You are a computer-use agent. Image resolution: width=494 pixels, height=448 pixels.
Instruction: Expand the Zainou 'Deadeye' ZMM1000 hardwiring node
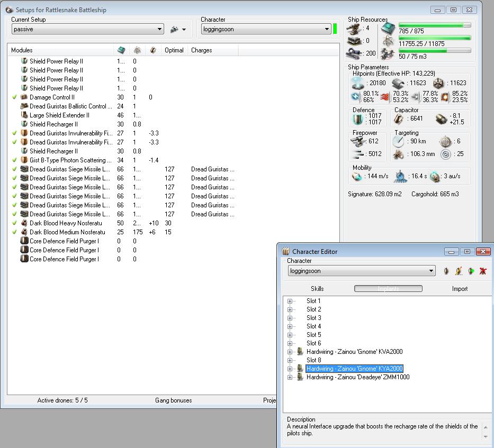tap(290, 377)
